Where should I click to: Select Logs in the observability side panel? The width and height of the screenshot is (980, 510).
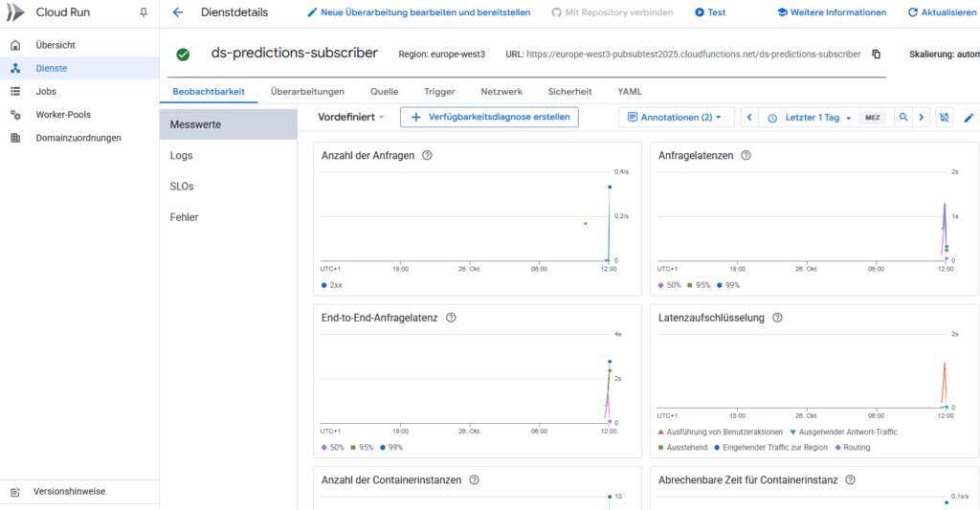(181, 155)
